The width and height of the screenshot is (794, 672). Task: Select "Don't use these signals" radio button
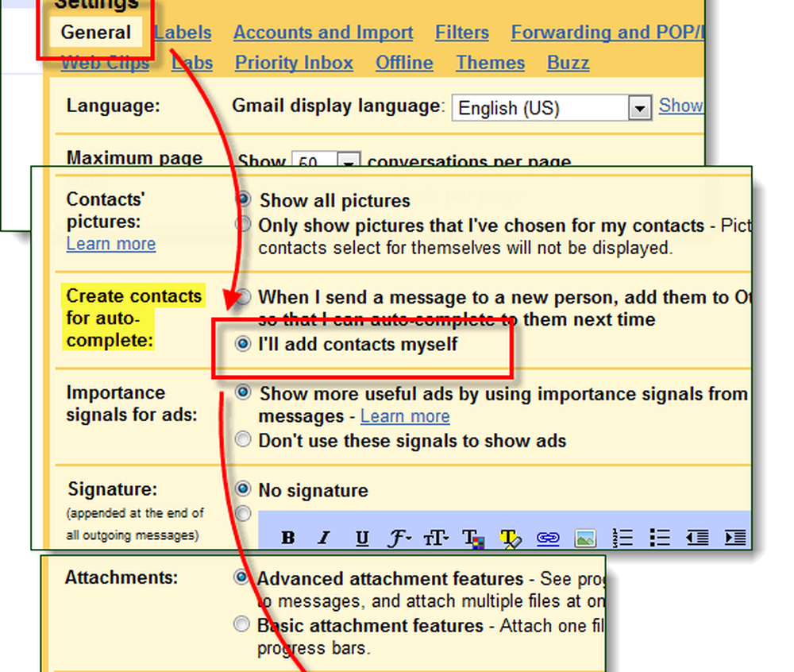(244, 439)
